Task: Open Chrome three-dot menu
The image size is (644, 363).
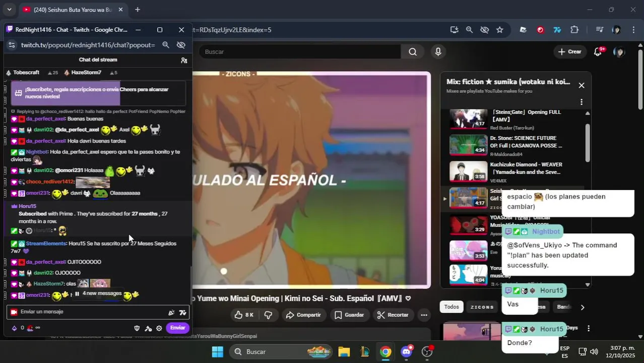Action: (633, 30)
